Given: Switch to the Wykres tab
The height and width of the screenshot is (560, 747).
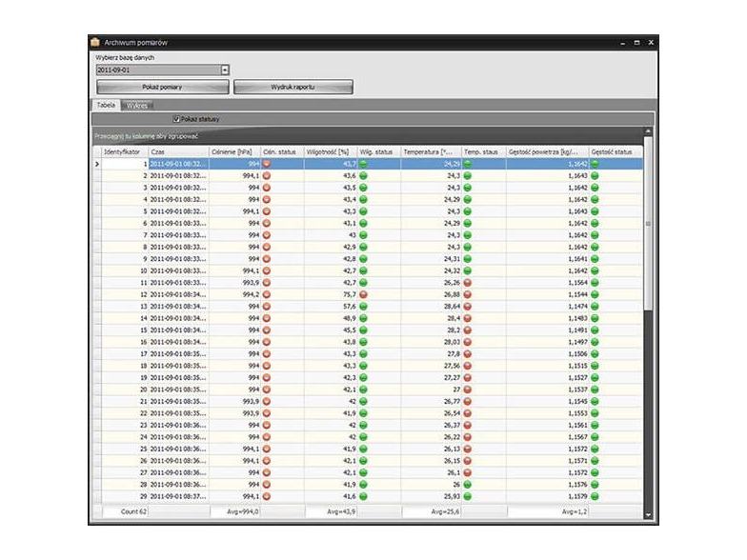Looking at the screenshot, I should point(137,106).
